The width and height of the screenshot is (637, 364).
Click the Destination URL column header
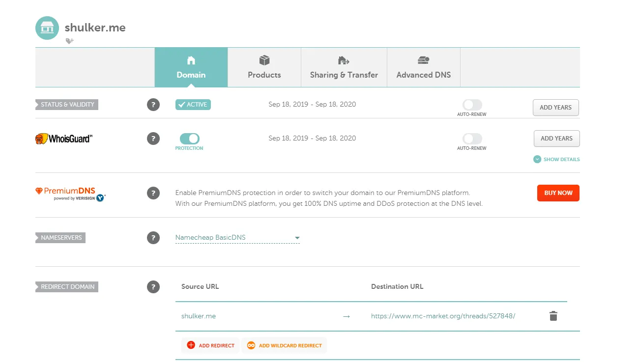point(397,286)
